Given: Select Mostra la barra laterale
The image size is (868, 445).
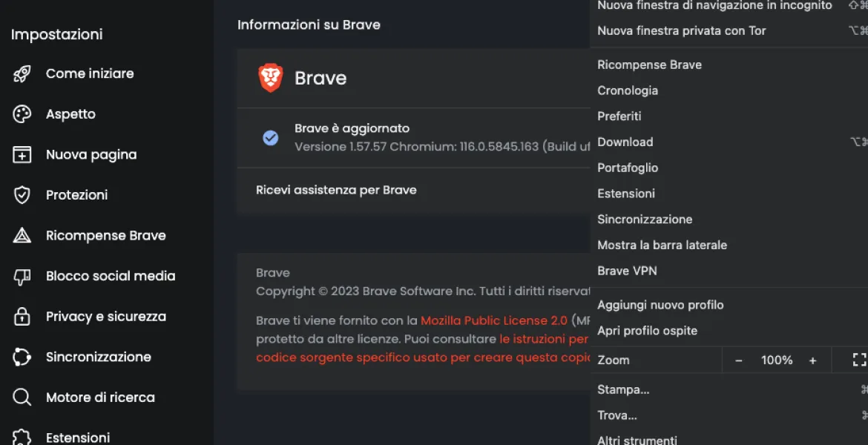Looking at the screenshot, I should [662, 245].
